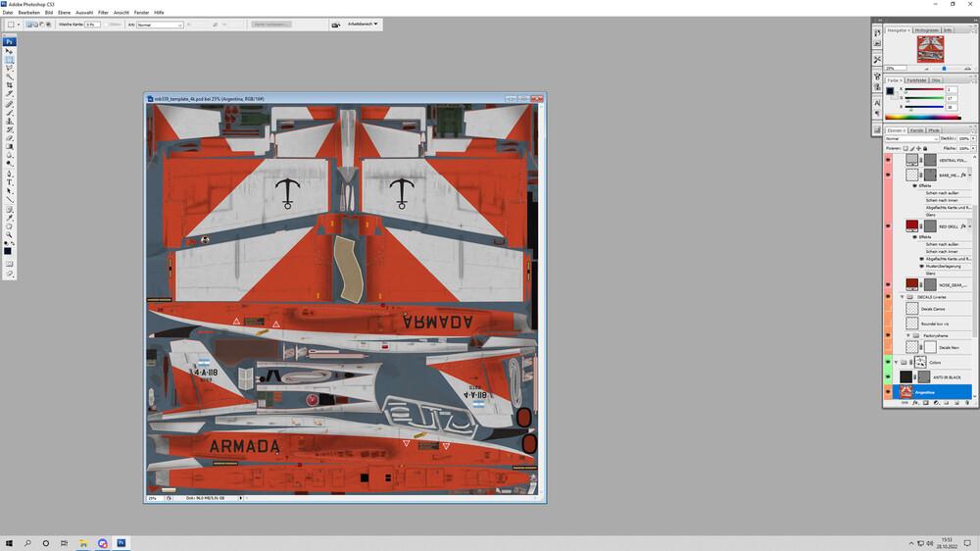Select the History Brush tool
Image resolution: width=980 pixels, height=551 pixels.
coord(9,129)
